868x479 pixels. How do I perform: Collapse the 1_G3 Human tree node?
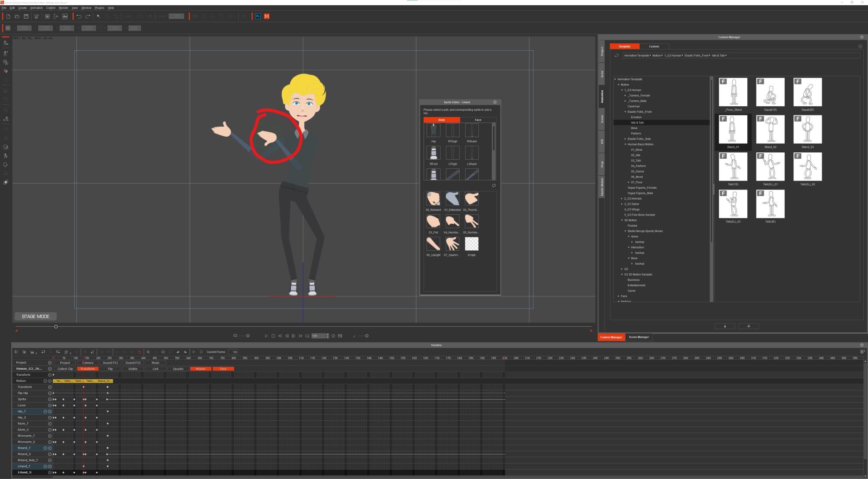point(622,90)
